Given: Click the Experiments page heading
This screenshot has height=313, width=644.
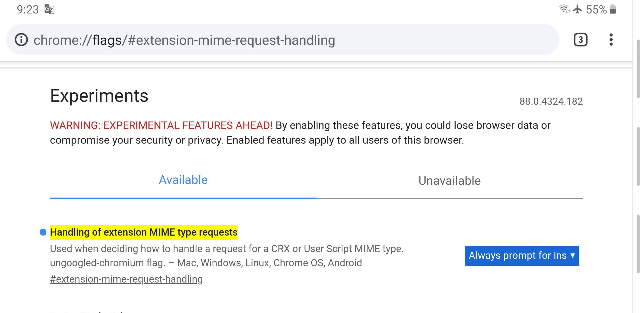Looking at the screenshot, I should 99,96.
